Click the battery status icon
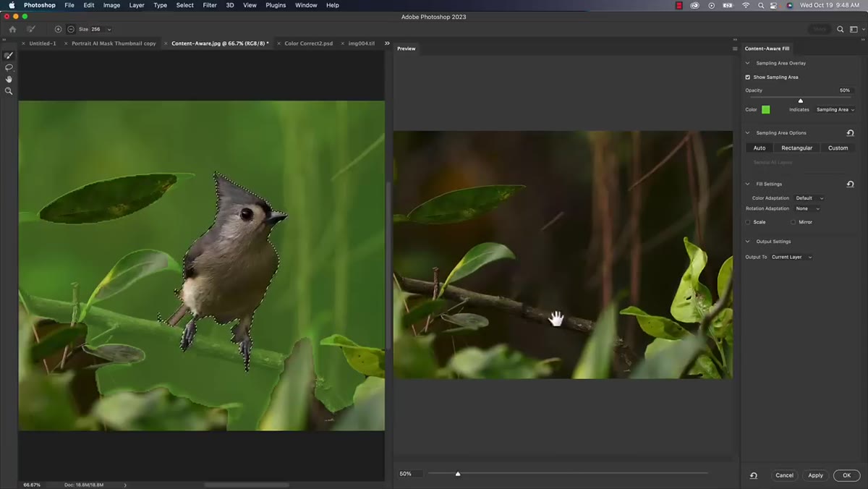The height and width of the screenshot is (489, 868). click(728, 5)
